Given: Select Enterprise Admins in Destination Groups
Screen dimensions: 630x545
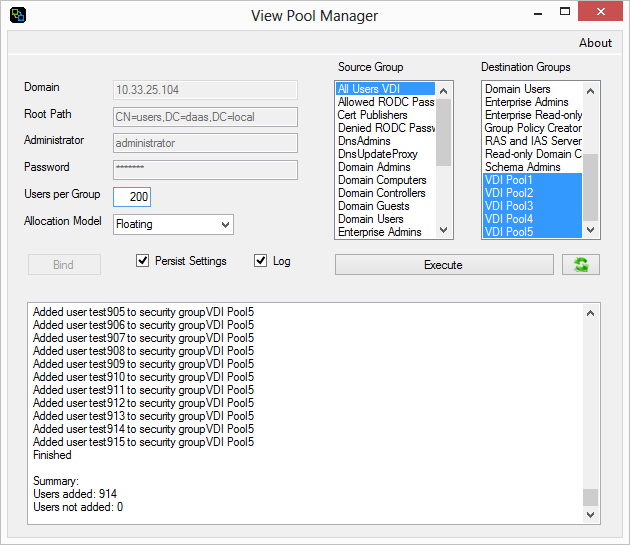Looking at the screenshot, I should pyautogui.click(x=532, y=102).
